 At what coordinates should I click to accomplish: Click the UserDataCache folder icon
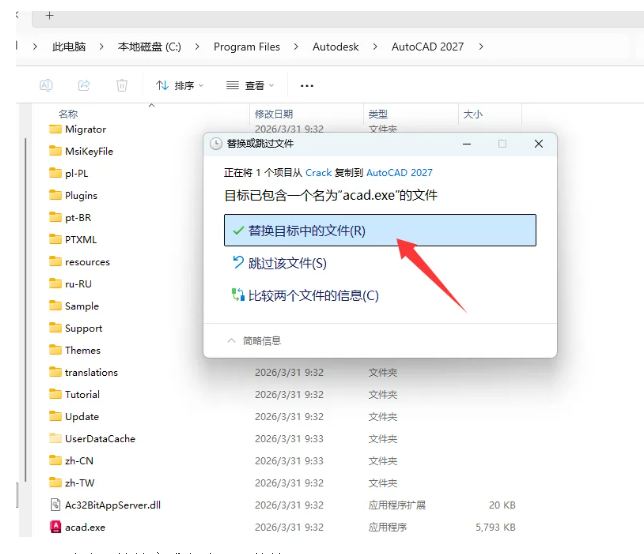(56, 439)
